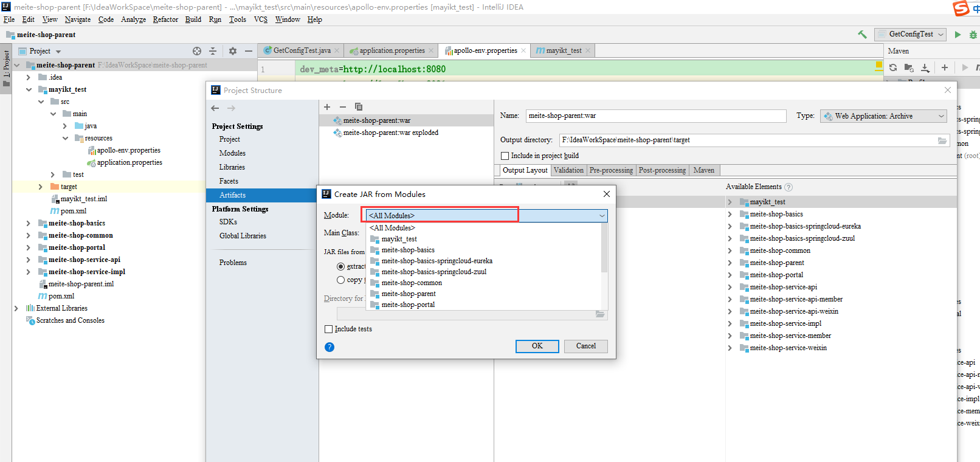Select apollo-env.properties in project tree
Image resolution: width=980 pixels, height=462 pixels.
coord(128,150)
